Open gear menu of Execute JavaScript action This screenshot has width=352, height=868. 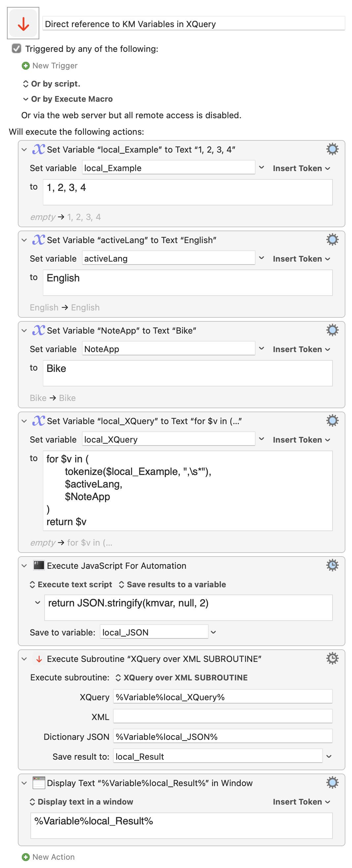[332, 565]
